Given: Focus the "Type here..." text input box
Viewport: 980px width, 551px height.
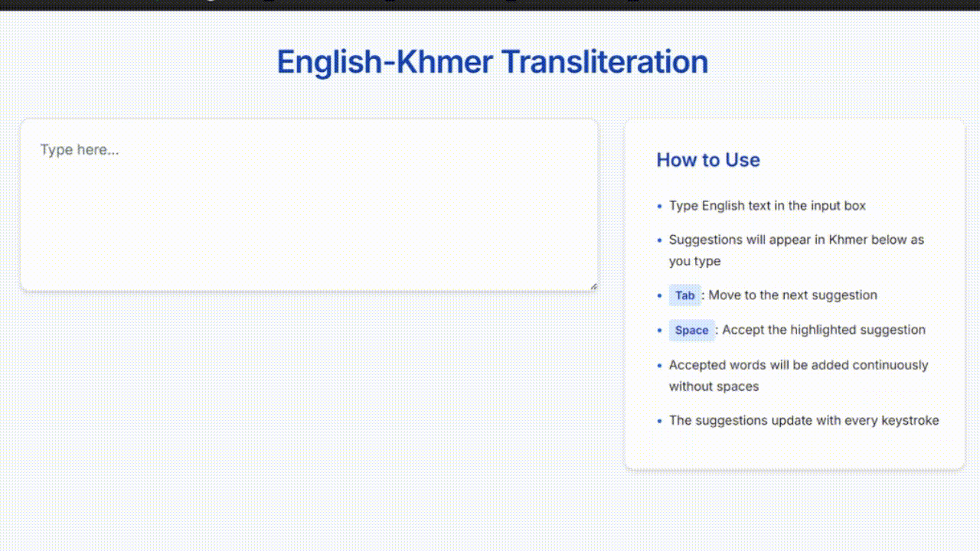Looking at the screenshot, I should click(x=309, y=205).
